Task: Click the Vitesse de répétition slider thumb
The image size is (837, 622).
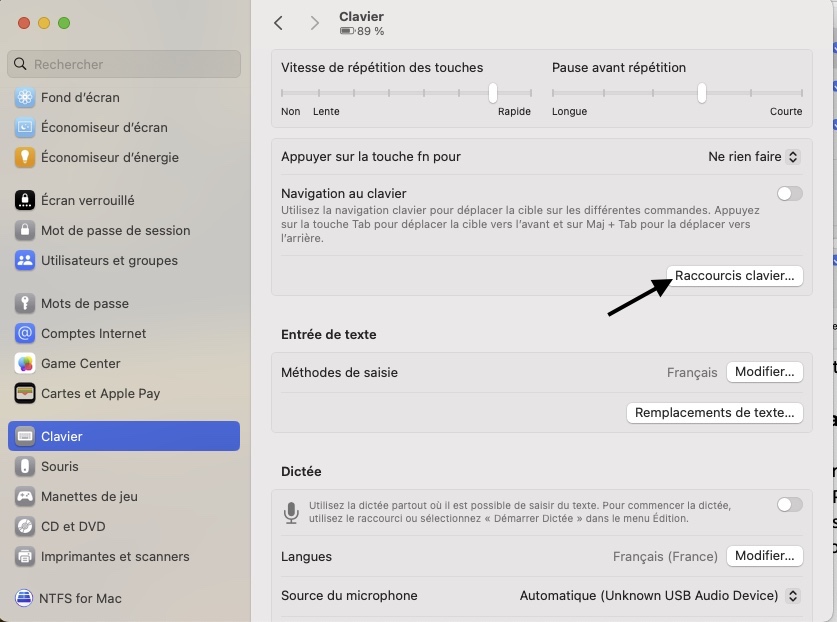Action: tap(493, 93)
